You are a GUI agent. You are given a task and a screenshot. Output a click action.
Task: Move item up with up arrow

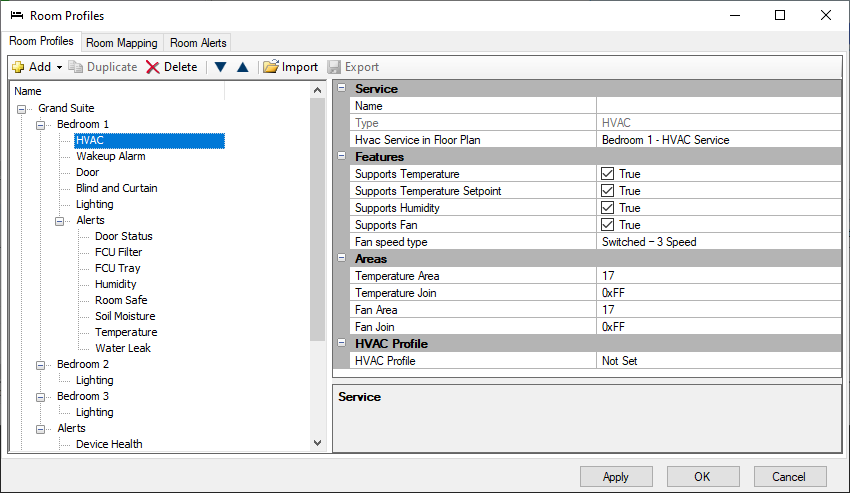click(x=242, y=67)
